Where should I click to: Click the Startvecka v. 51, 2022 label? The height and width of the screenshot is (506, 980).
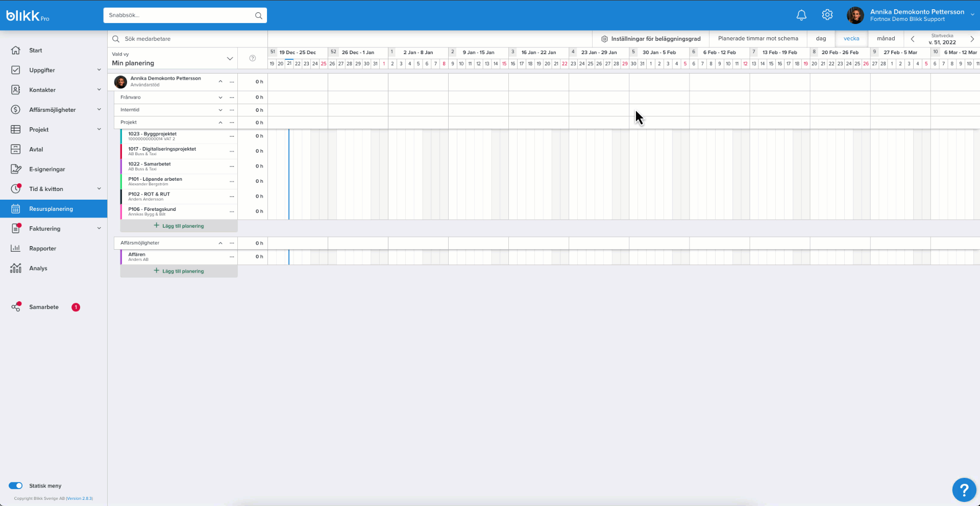tap(942, 39)
